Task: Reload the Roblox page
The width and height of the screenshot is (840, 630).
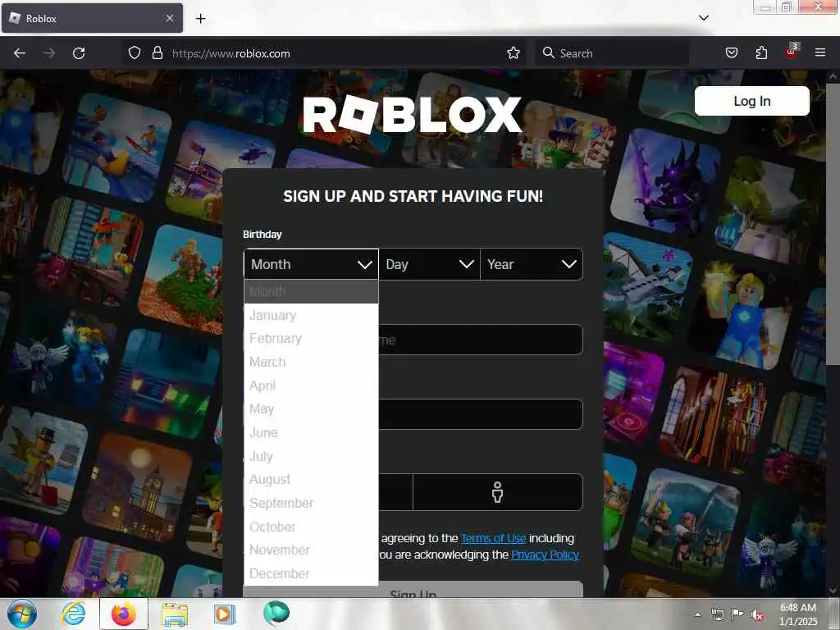Action: 79,53
